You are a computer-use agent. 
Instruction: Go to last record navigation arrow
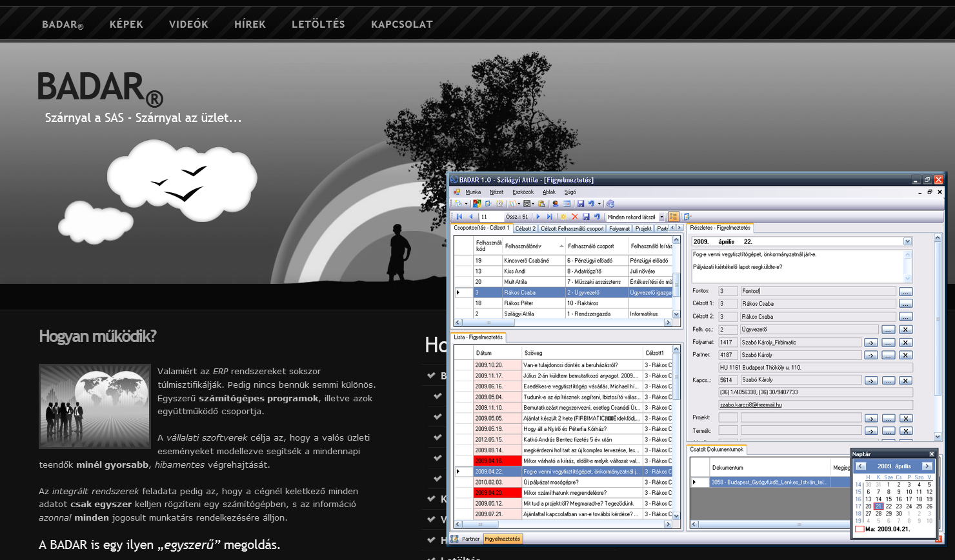click(550, 217)
